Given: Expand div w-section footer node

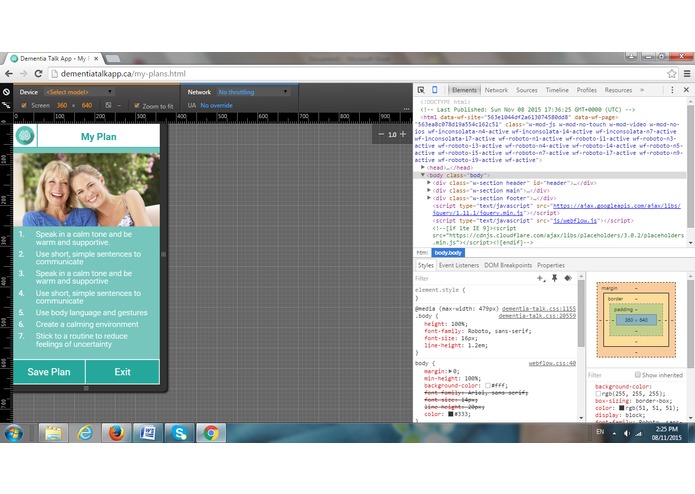Looking at the screenshot, I should click(429, 198).
